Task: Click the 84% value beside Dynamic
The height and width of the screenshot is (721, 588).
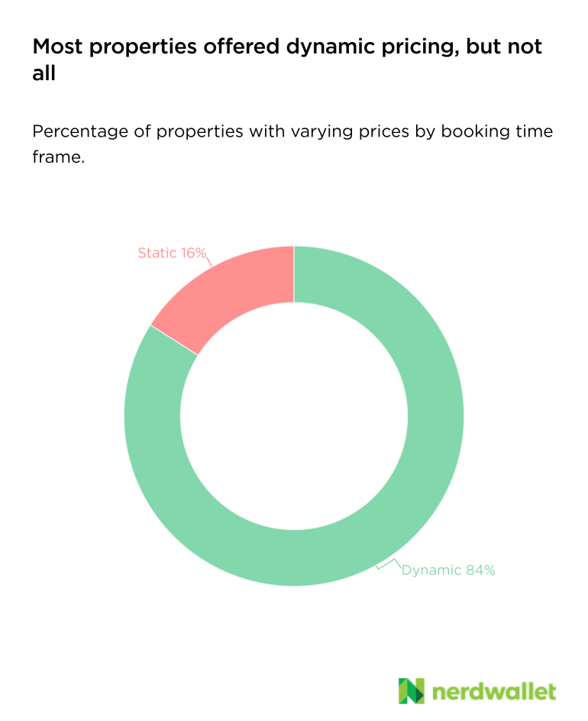Action: point(481,570)
